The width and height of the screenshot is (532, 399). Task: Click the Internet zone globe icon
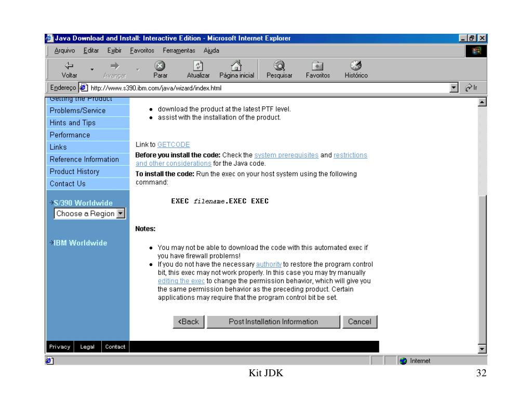403,361
